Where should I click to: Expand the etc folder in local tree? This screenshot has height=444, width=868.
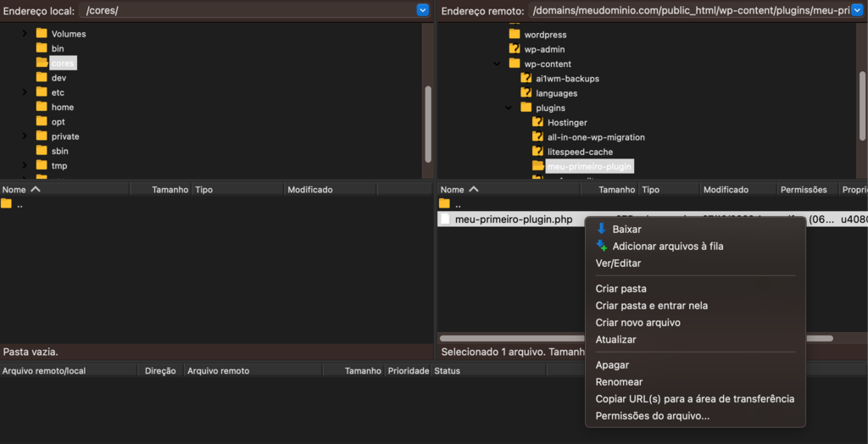[25, 92]
